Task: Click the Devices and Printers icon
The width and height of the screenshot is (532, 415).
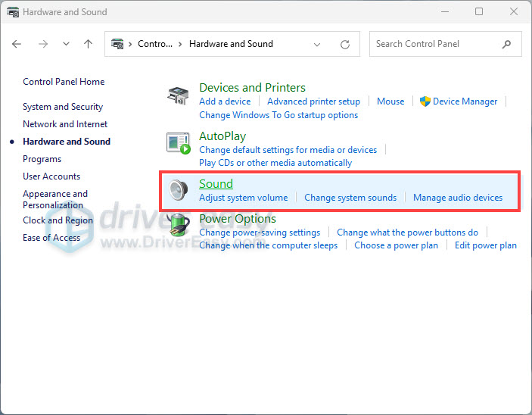Action: click(178, 95)
